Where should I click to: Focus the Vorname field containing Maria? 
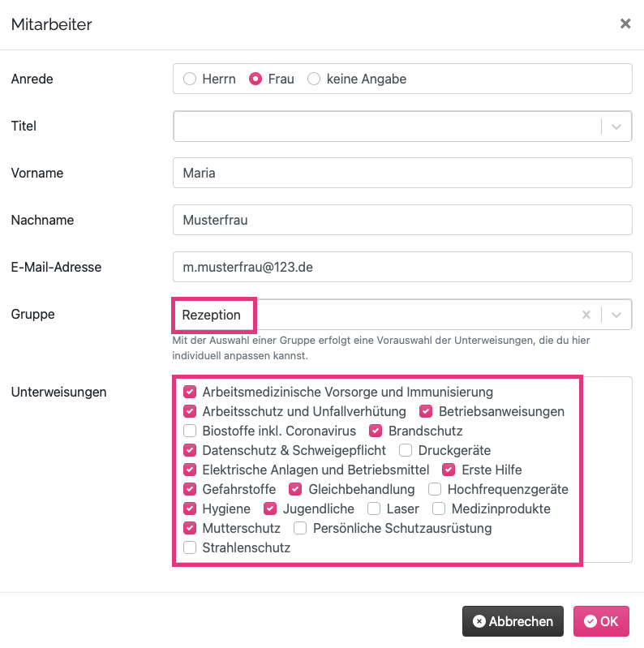(x=402, y=173)
